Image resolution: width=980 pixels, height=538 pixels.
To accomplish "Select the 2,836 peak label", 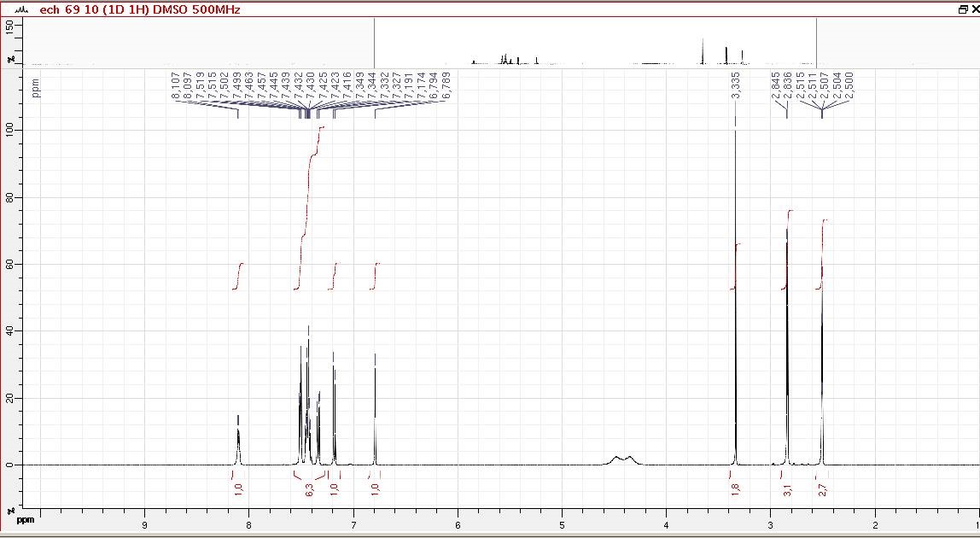I will pos(787,85).
